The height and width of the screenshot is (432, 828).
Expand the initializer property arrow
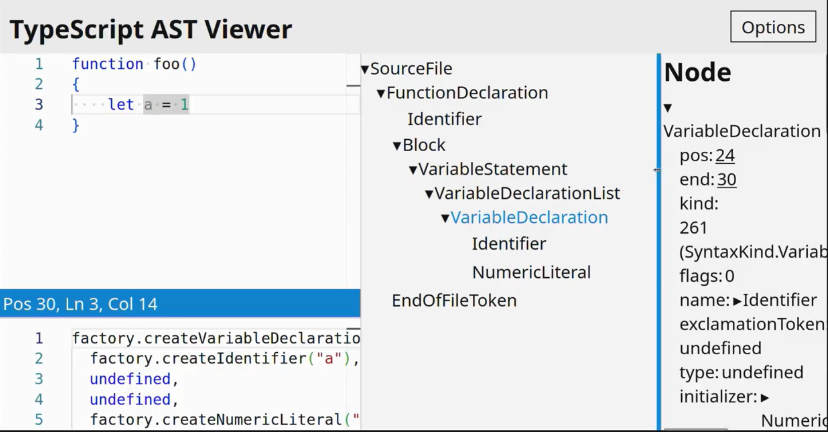pos(765,397)
